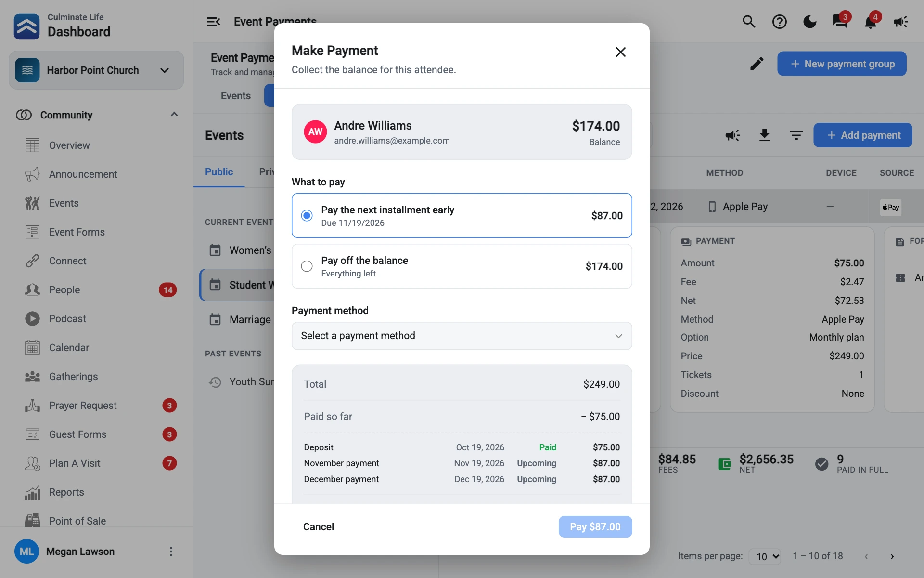Open the filter list icon

tap(796, 135)
